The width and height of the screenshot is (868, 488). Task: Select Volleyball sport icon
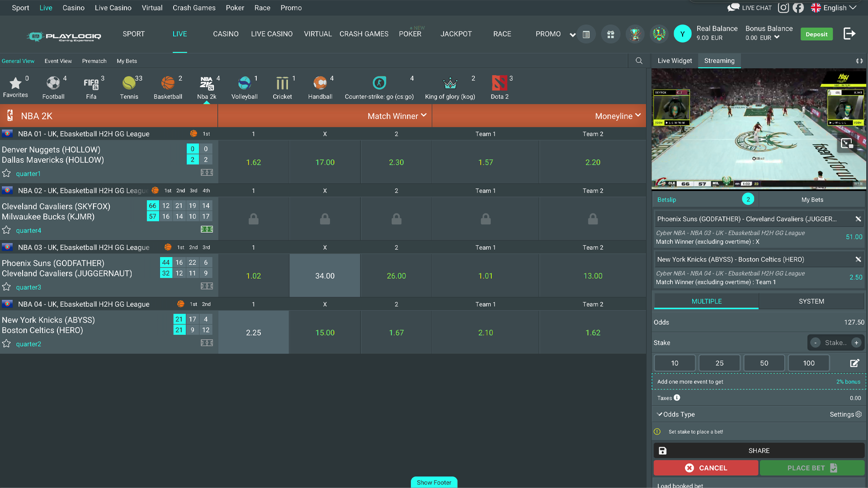coord(245,87)
